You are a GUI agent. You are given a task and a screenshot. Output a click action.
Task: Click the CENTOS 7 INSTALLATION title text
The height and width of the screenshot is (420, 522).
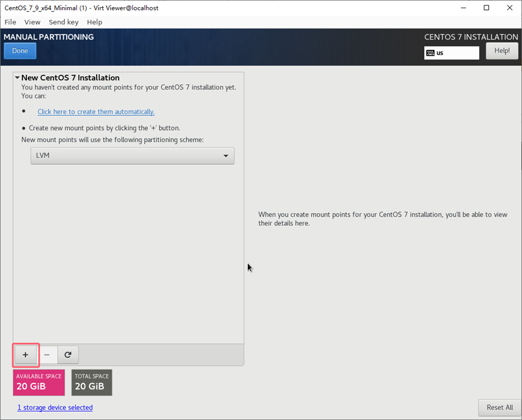coord(471,37)
